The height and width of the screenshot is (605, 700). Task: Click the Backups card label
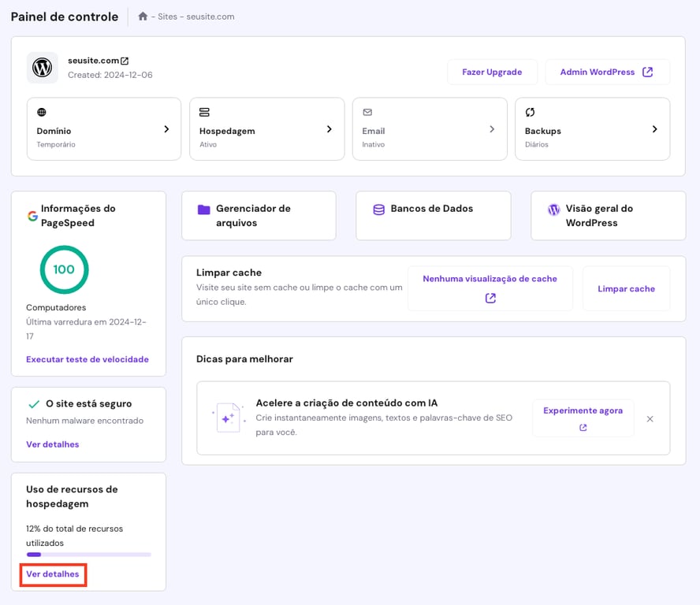click(543, 131)
